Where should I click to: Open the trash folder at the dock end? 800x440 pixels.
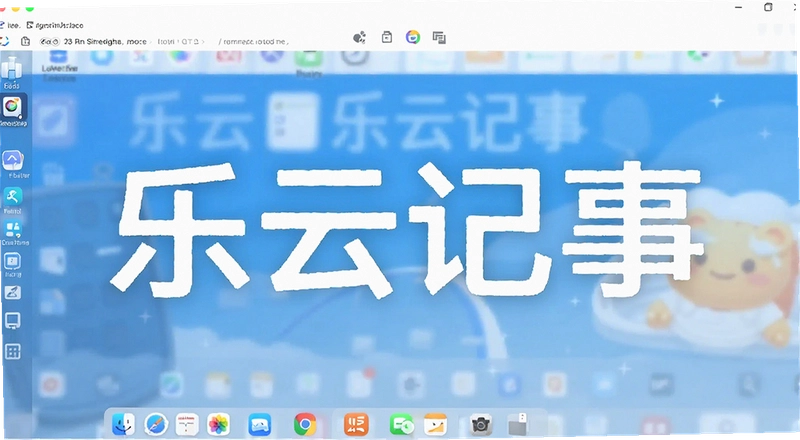[517, 425]
